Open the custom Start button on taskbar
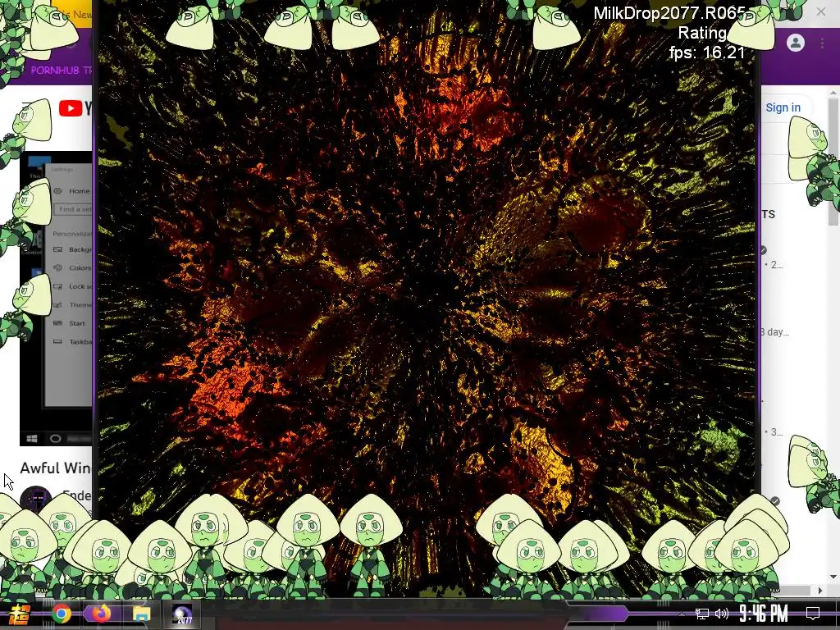Screen dimensions: 840x630 tap(19, 614)
